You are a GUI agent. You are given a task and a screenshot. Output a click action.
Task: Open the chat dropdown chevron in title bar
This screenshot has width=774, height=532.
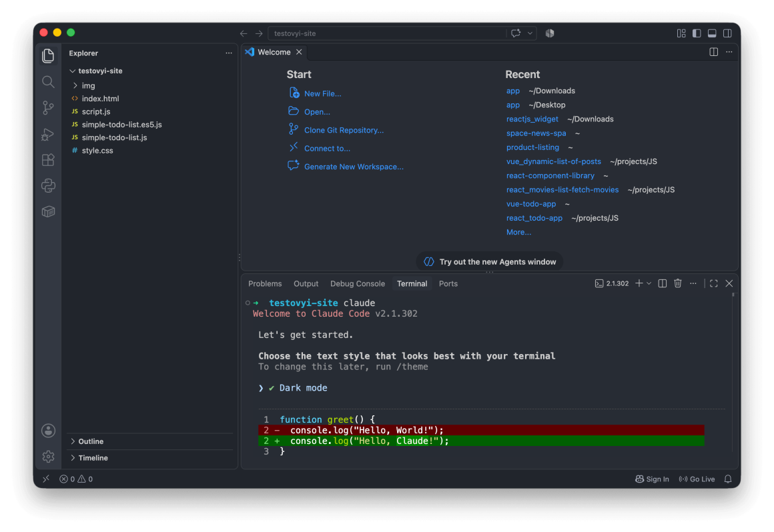point(530,33)
